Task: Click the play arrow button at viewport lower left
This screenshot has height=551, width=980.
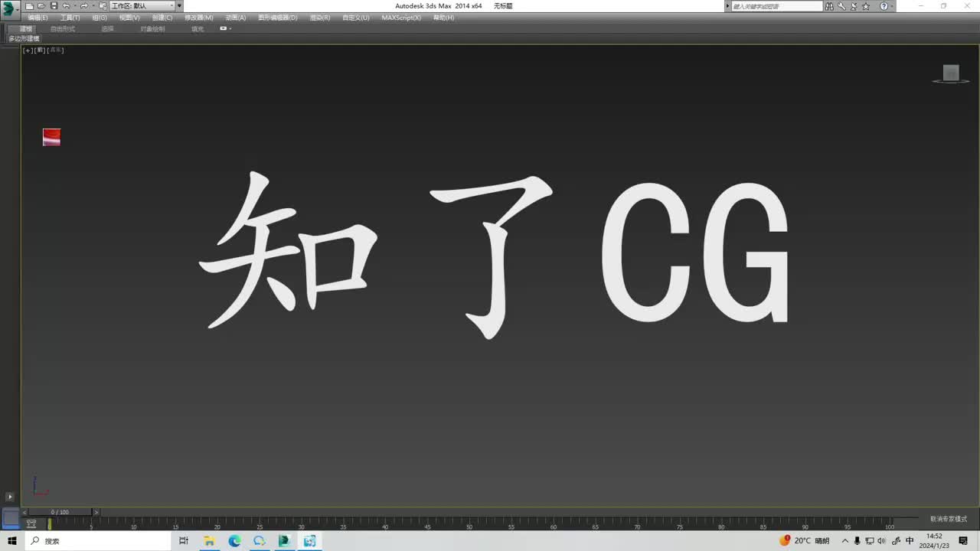Action: [10, 497]
